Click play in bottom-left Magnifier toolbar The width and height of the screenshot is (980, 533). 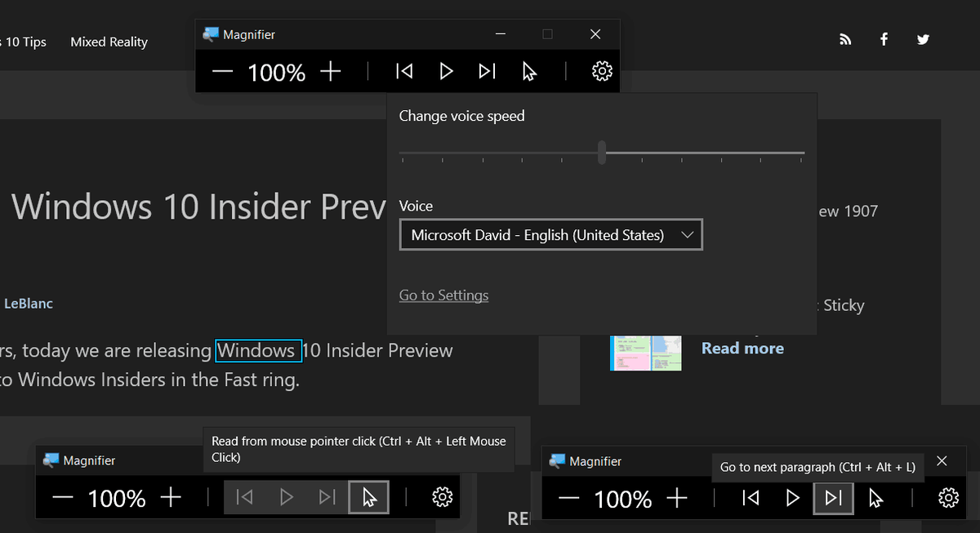(286, 497)
